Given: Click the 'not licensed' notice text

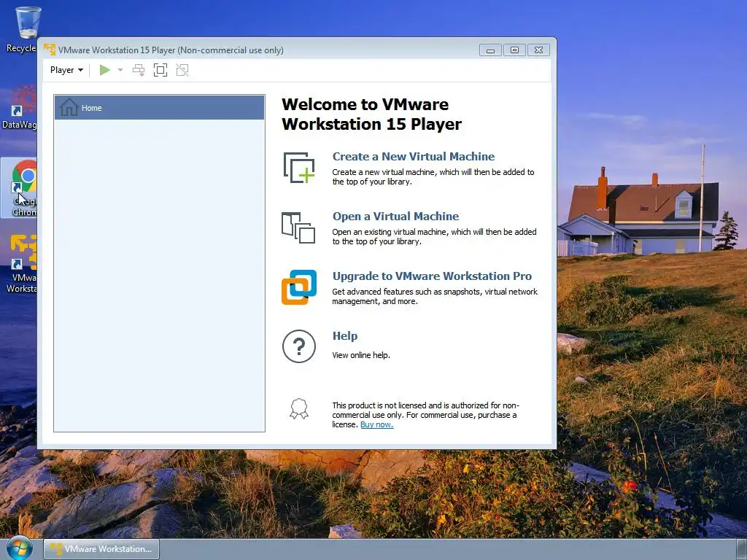Looking at the screenshot, I should (426, 415).
